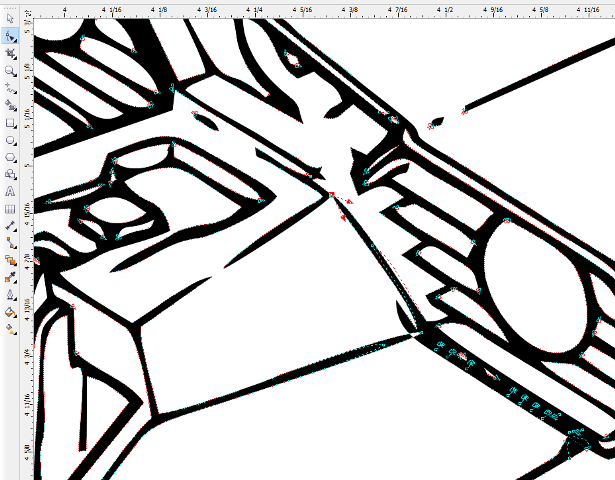This screenshot has width=615, height=480.
Task: Select the Connector line tool
Action: 10,243
